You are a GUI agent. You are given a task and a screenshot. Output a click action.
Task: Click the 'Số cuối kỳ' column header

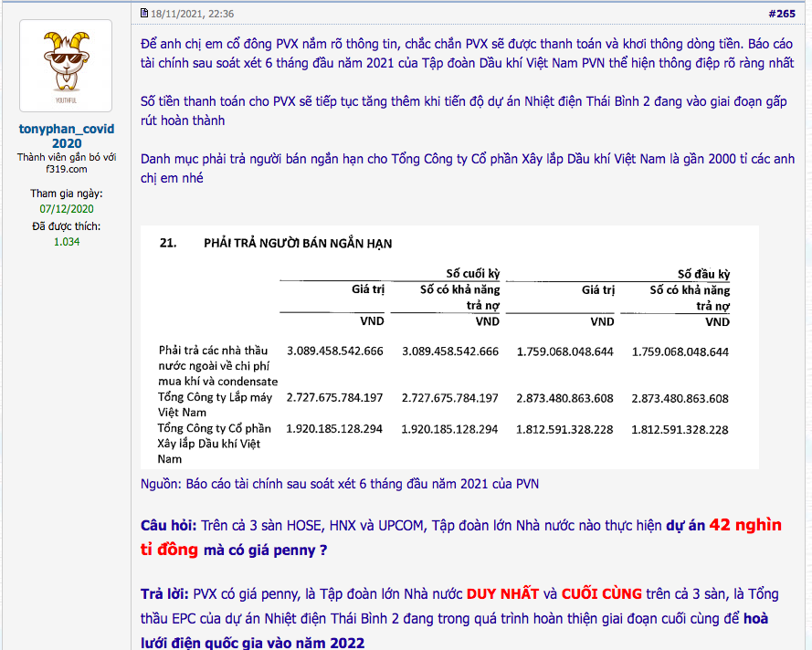[473, 274]
